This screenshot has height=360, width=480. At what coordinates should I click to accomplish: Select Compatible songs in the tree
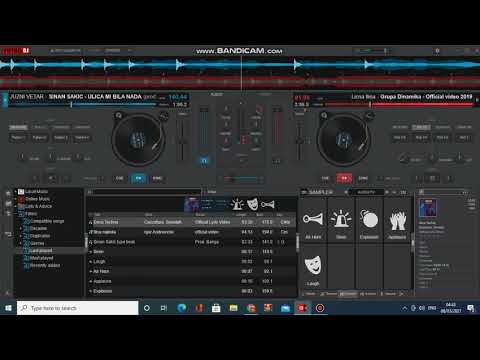pyautogui.click(x=46, y=221)
